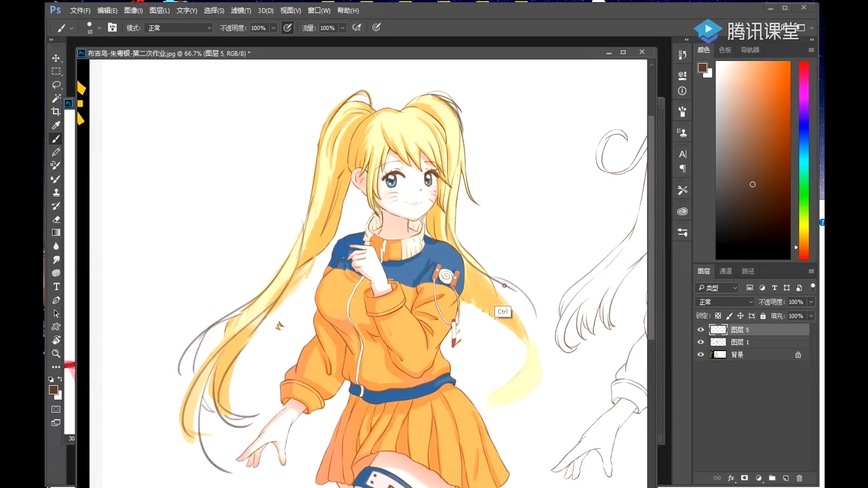Screen dimensions: 868x488
Task: Open the Layers panel menu icon
Action: click(x=811, y=271)
